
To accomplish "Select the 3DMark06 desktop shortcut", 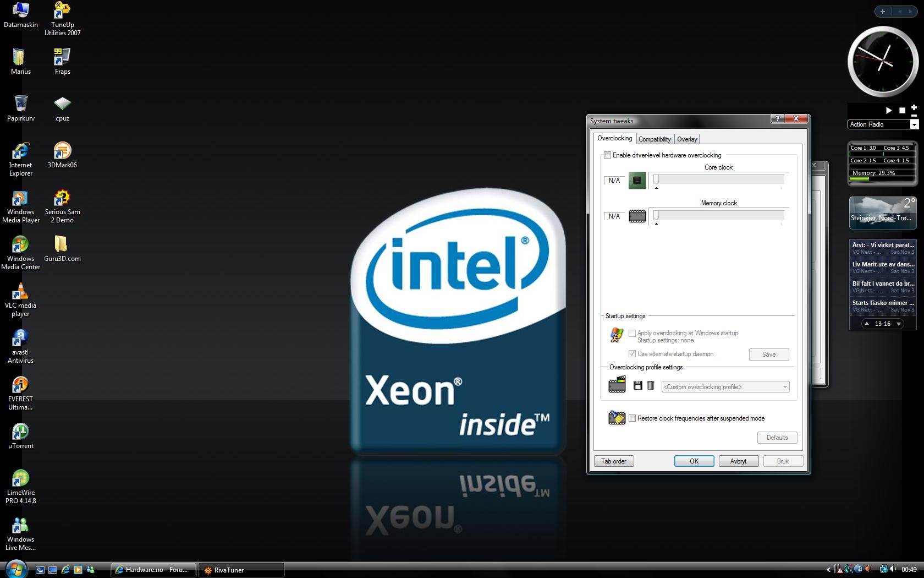I will pos(62,155).
